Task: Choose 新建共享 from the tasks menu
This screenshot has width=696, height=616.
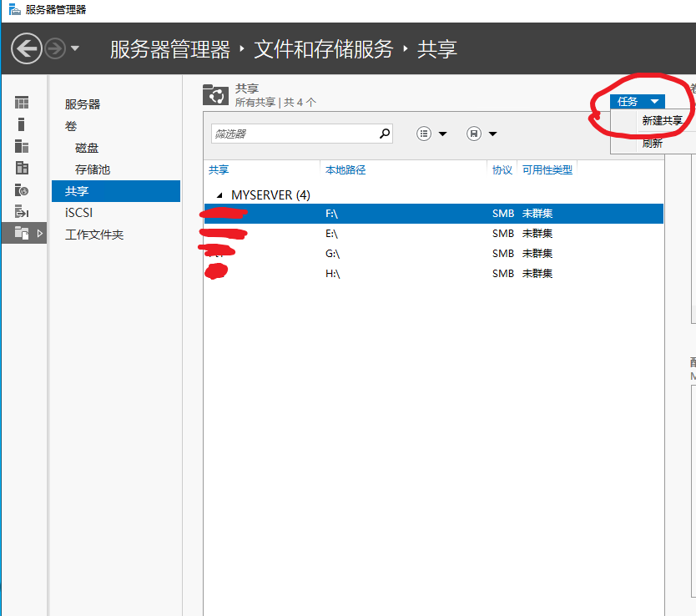Action: (x=662, y=121)
